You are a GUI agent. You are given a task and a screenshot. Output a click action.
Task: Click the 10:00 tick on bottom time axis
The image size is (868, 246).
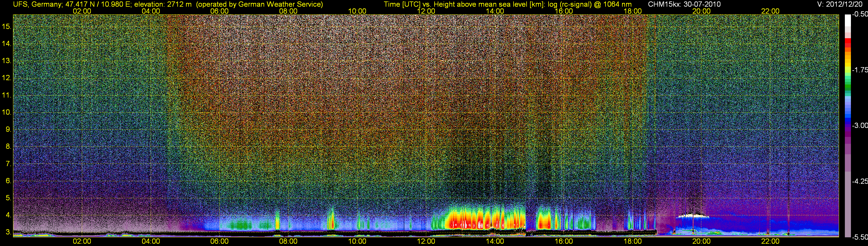357,241
